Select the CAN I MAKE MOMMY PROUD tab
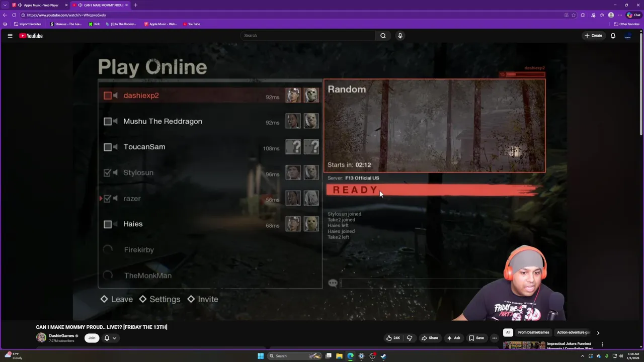This screenshot has width=644, height=362. point(100,5)
